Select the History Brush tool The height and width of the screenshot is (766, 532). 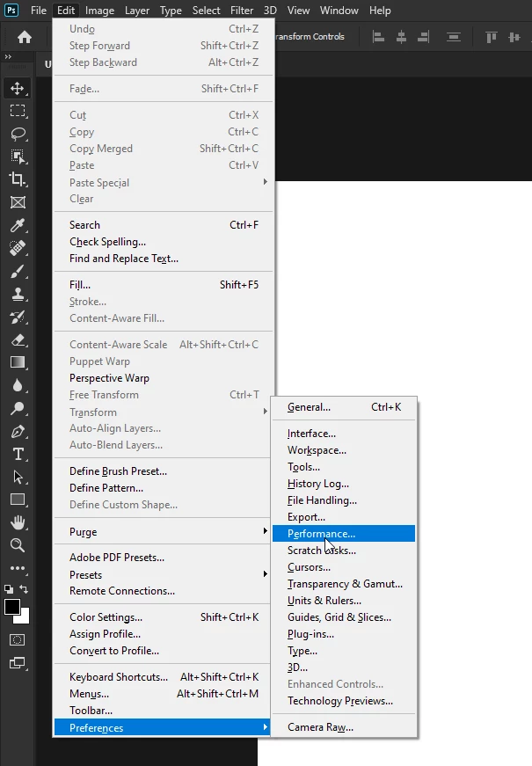click(x=18, y=317)
